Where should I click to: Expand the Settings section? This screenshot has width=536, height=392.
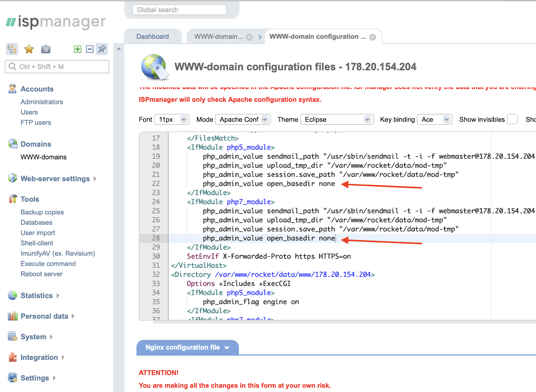(x=54, y=378)
